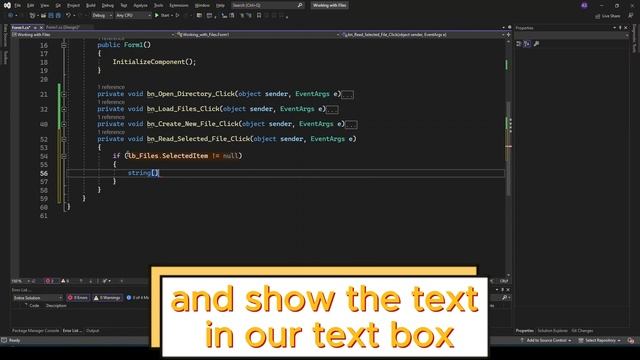Click the split editor icon

pyautogui.click(x=509, y=35)
